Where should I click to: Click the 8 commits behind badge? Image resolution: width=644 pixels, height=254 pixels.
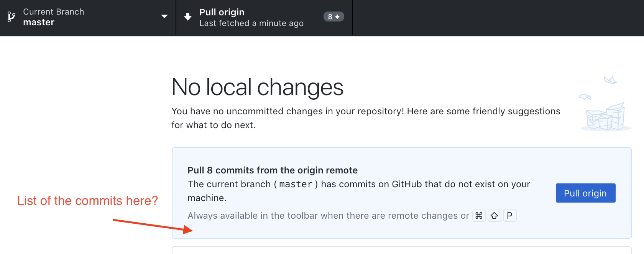[x=333, y=17]
